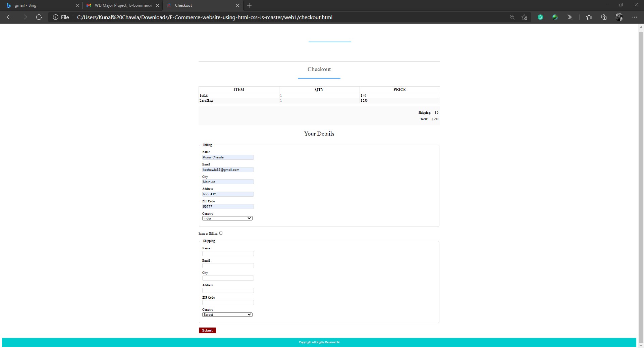
Task: Focus the Shipping City field
Action: 228,278
